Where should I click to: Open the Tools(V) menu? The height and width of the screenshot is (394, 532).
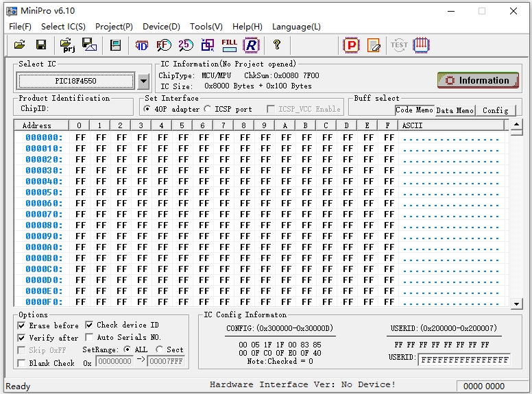[206, 27]
